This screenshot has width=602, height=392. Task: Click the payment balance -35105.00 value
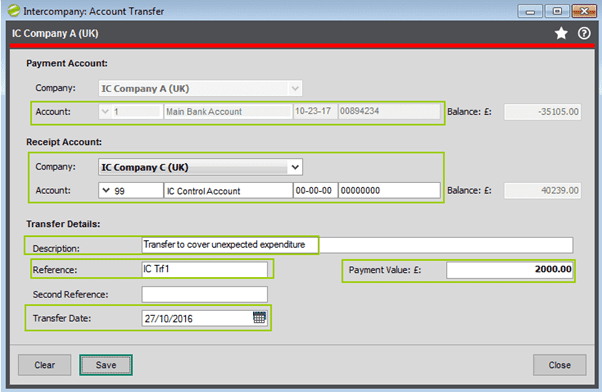coord(542,112)
